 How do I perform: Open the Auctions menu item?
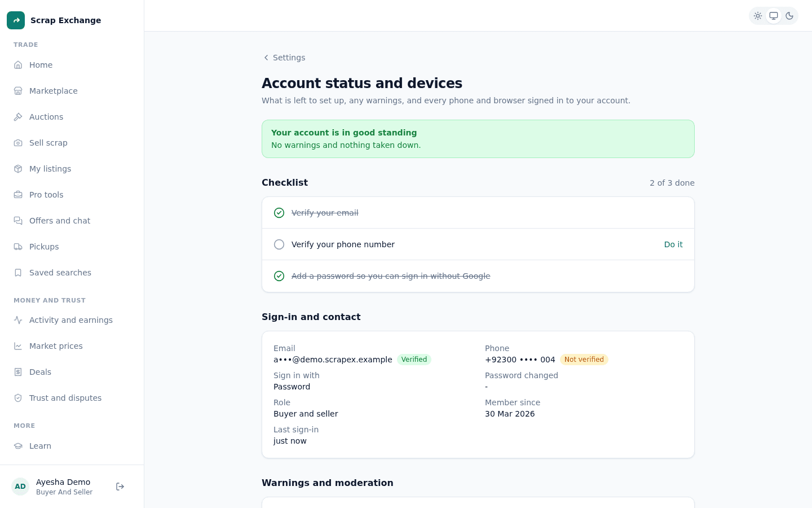click(72, 117)
